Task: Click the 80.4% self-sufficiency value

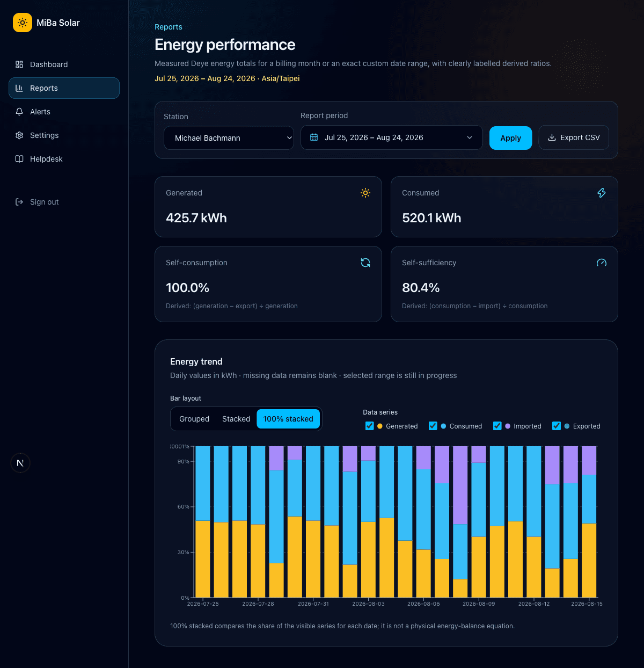Action: pos(421,288)
